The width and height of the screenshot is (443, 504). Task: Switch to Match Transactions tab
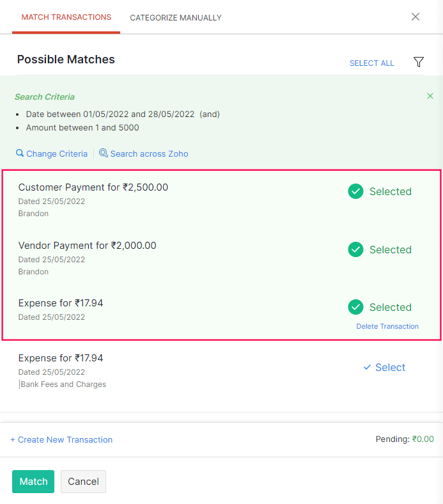pos(66,17)
